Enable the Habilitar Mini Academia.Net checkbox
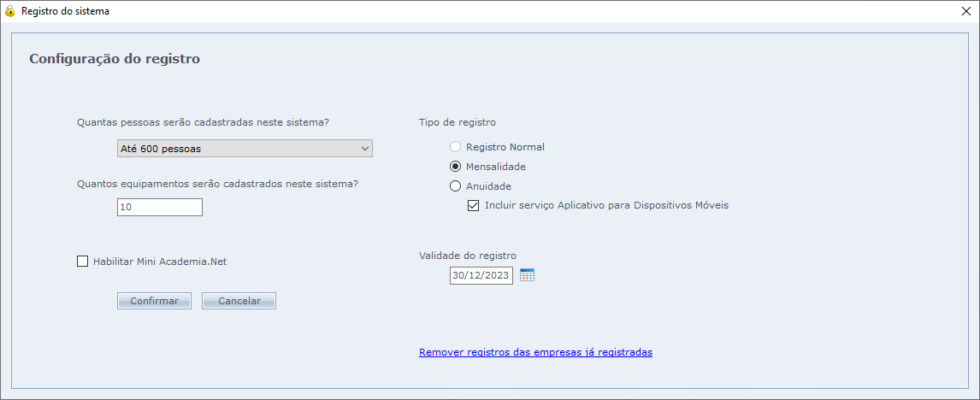Image resolution: width=980 pixels, height=400 pixels. pos(83,262)
